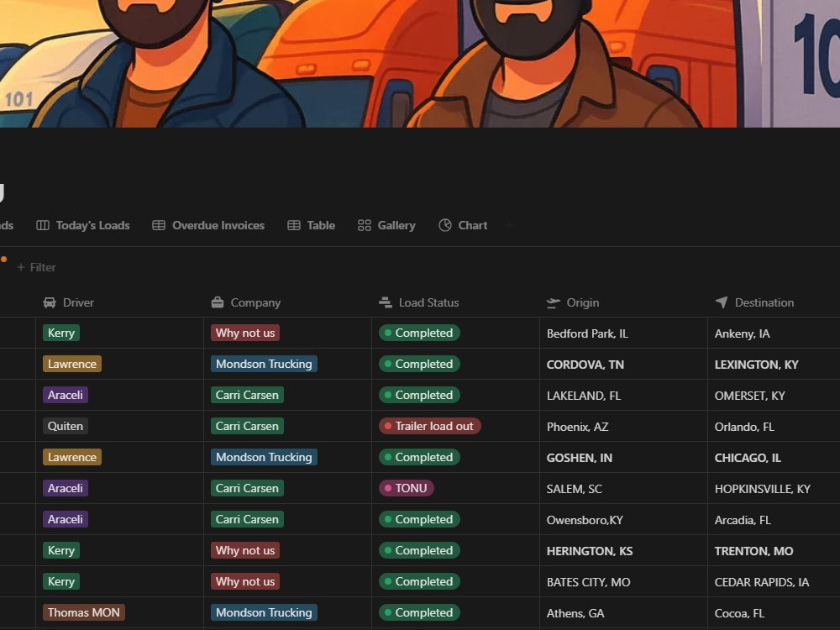Add a new view with plus button

point(510,225)
